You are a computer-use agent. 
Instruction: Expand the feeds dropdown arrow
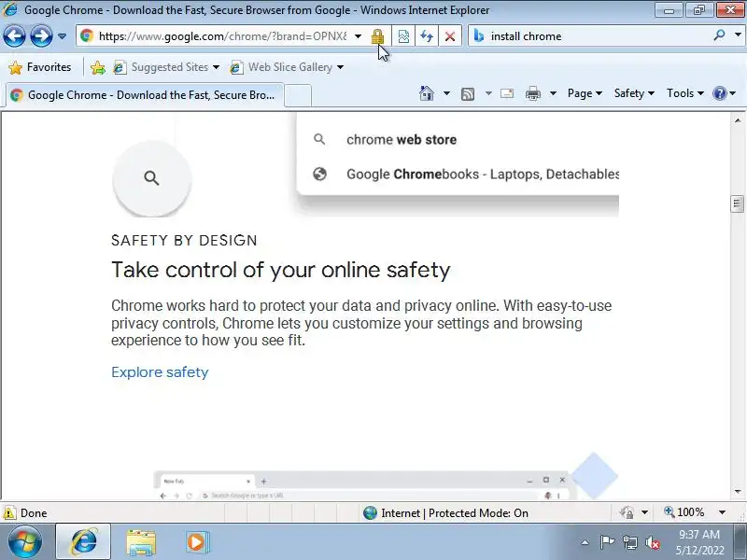click(488, 93)
